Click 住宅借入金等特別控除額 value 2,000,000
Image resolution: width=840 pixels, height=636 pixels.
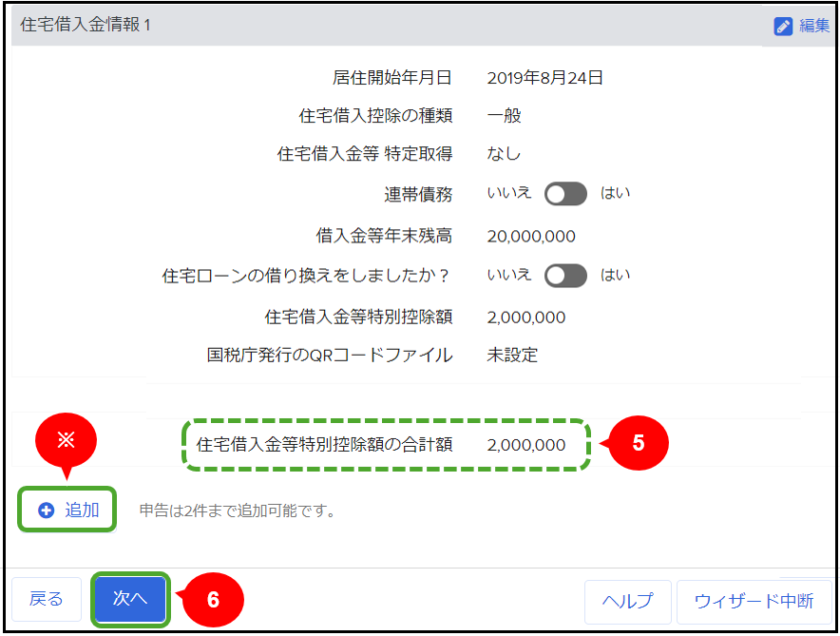(526, 318)
